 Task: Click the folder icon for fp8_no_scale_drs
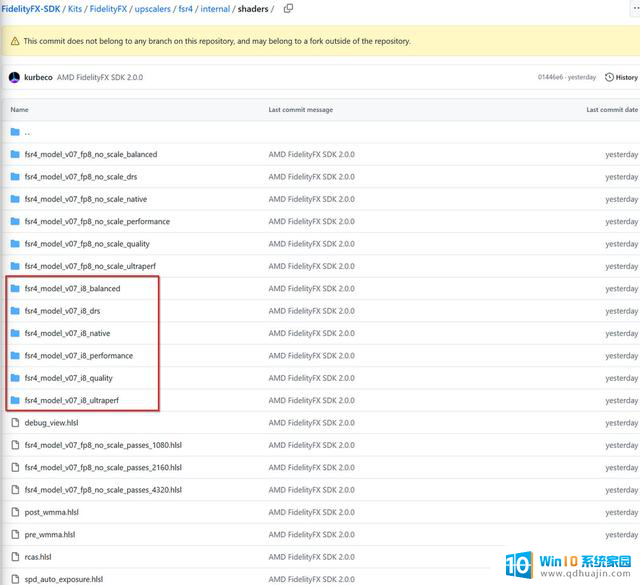pos(15,177)
